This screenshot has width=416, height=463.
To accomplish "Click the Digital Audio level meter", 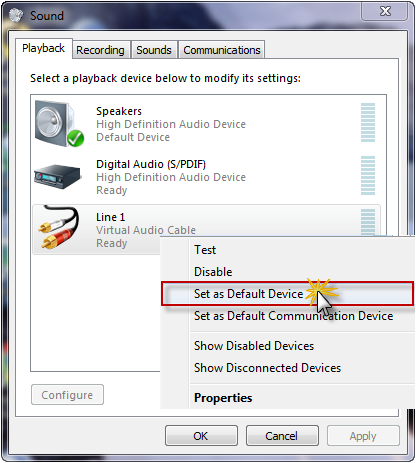I will (368, 175).
